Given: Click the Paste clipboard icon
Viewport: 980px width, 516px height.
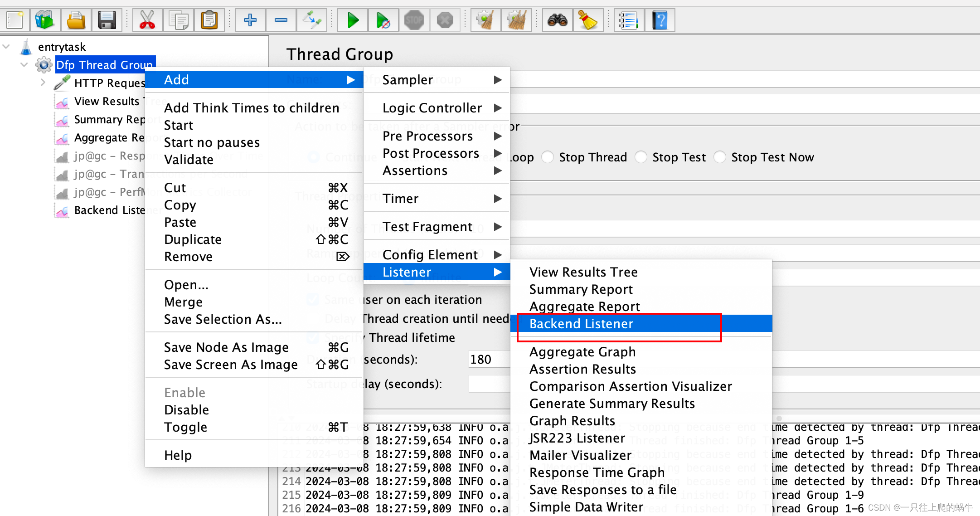Looking at the screenshot, I should pos(209,20).
